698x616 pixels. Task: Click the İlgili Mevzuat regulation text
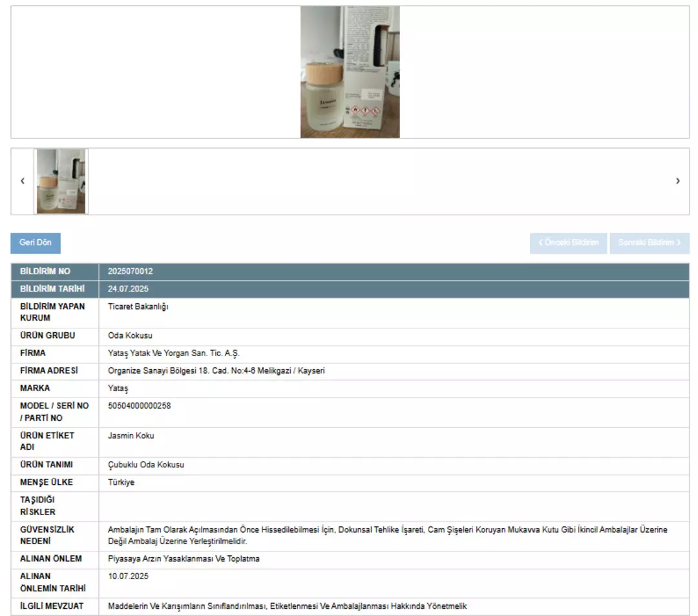pos(287,606)
